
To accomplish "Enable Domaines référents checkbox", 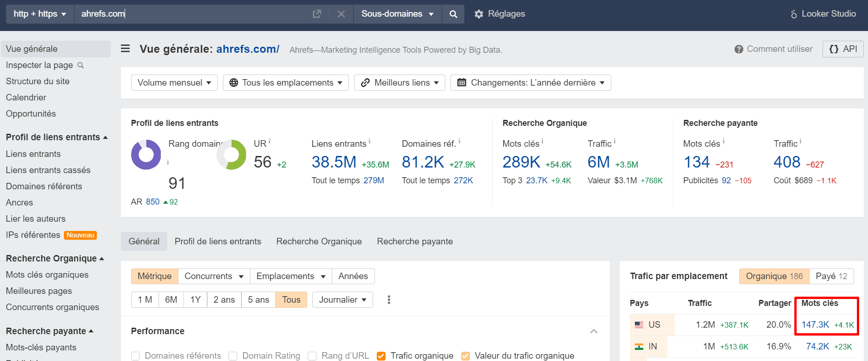I will coord(135,356).
